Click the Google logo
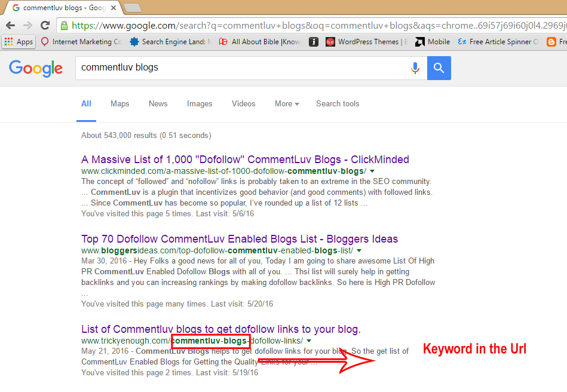 point(36,68)
